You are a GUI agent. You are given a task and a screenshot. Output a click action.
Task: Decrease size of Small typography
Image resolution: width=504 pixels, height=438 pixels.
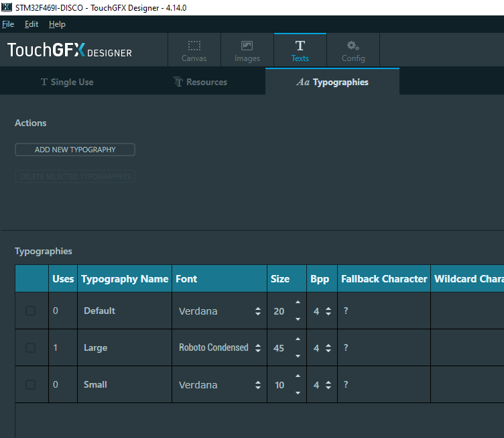pos(298,392)
